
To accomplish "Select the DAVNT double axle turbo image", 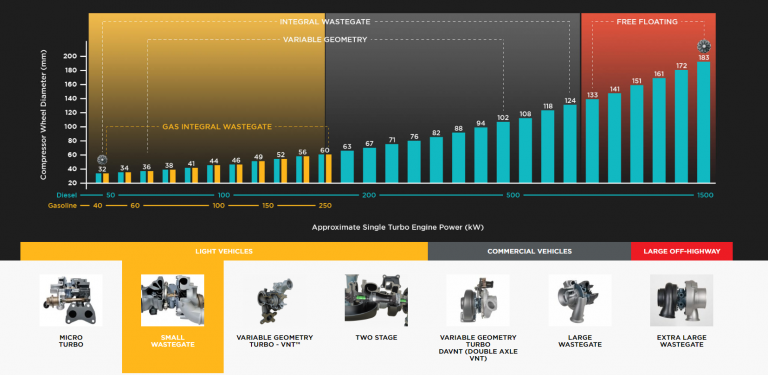I will coord(478,300).
